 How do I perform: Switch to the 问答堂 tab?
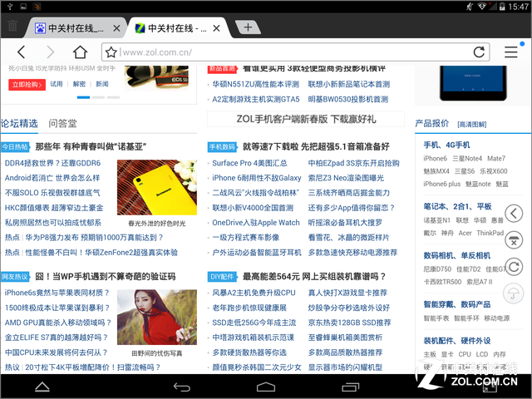[62, 124]
